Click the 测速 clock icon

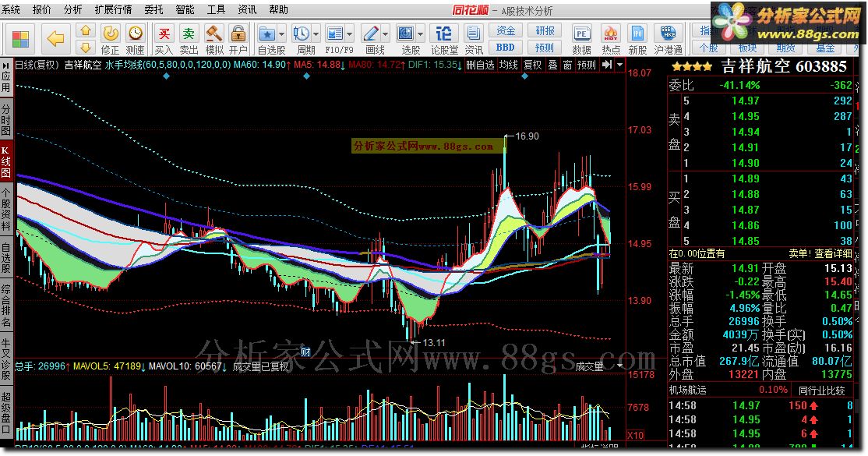pos(135,34)
